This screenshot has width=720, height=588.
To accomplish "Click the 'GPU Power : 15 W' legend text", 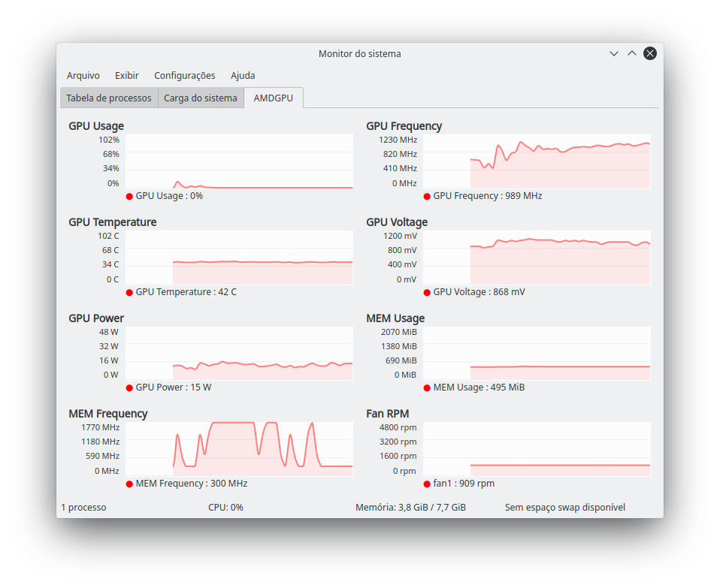I will [x=174, y=387].
